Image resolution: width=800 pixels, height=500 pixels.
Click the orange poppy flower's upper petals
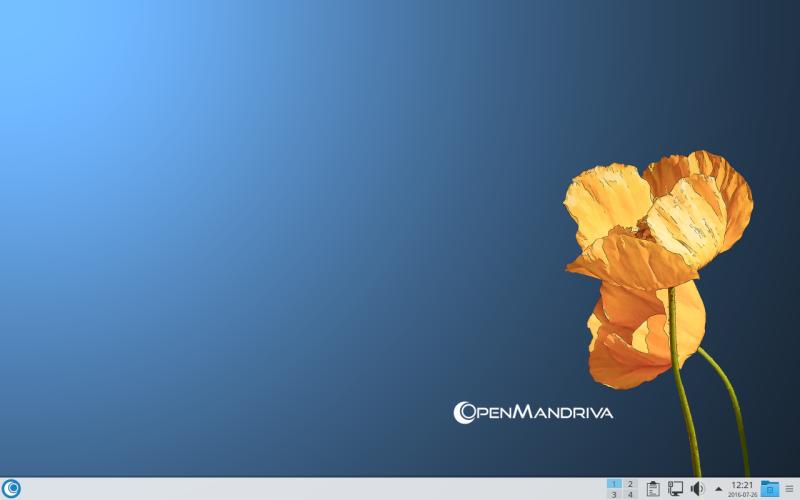660,205
